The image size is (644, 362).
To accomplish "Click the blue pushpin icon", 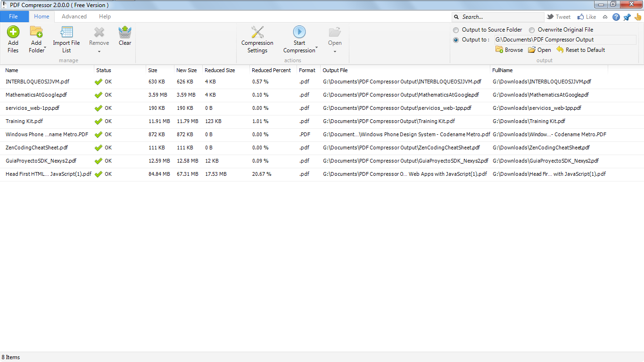I will pos(627,17).
